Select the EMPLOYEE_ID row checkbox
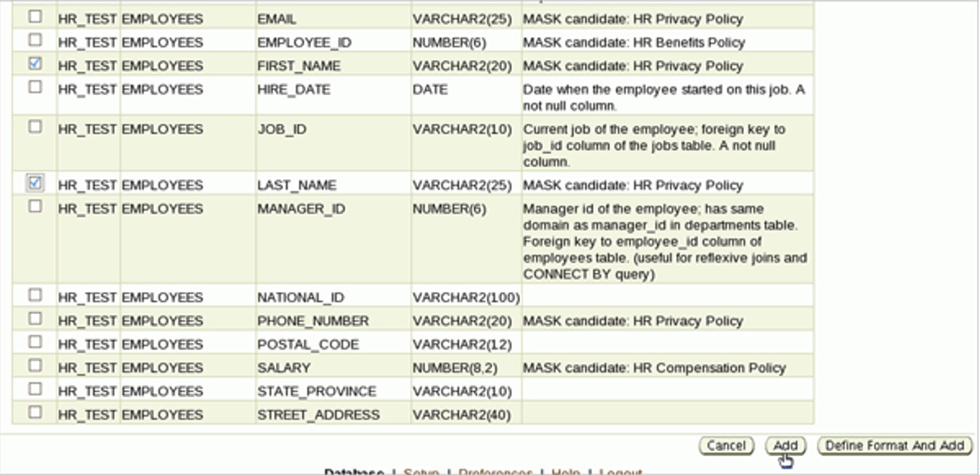This screenshot has height=475, width=980. (x=35, y=40)
